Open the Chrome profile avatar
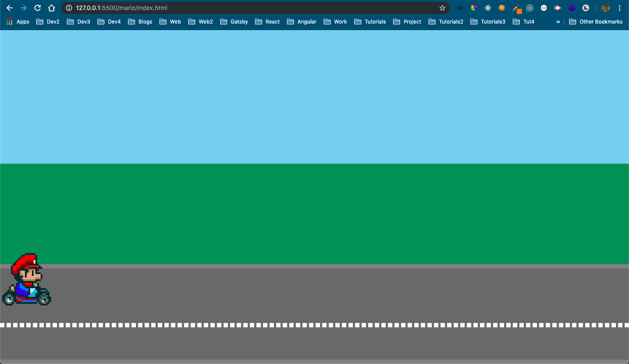 [605, 8]
